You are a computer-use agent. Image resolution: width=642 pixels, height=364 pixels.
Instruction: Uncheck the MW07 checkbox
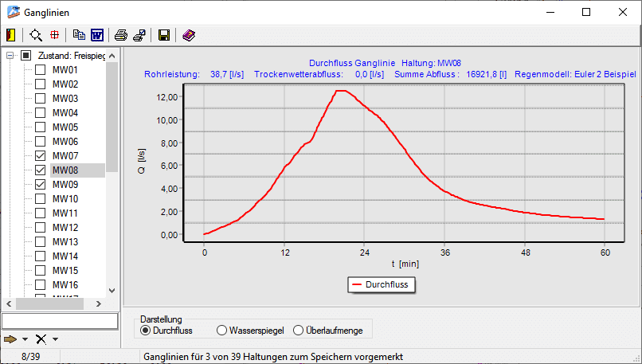pos(40,156)
